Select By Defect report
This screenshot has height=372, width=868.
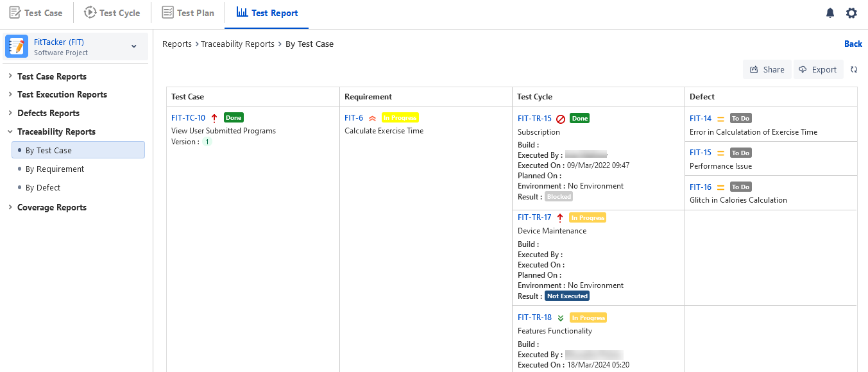43,188
